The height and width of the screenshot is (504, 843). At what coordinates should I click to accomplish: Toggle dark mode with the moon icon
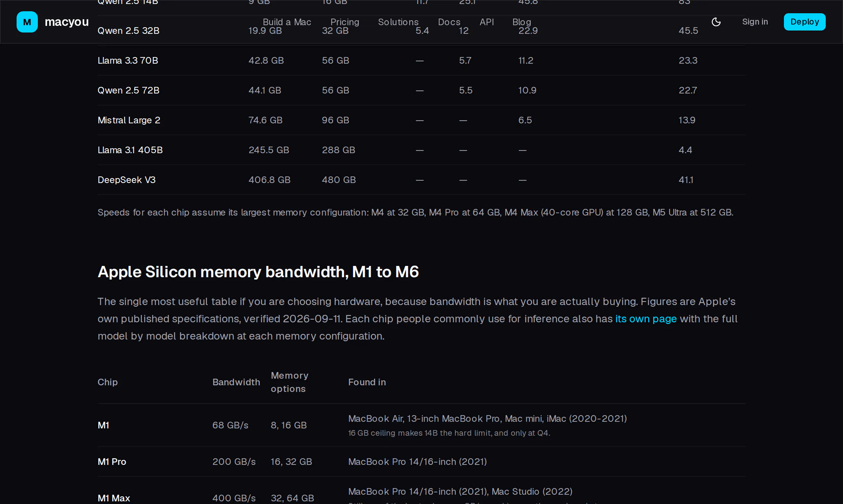[x=716, y=22]
